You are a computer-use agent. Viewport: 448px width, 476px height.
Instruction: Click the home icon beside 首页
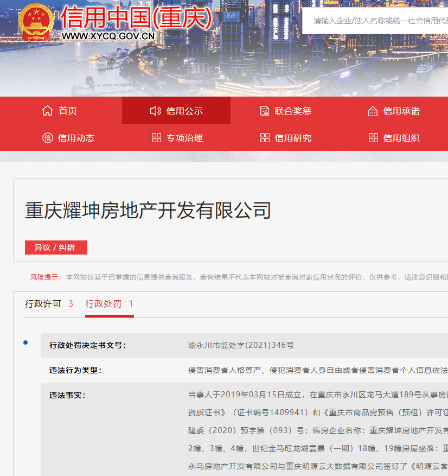tap(47, 111)
